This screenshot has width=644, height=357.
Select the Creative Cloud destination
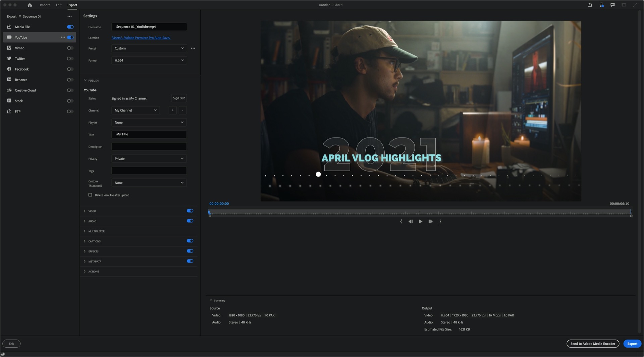pyautogui.click(x=24, y=90)
